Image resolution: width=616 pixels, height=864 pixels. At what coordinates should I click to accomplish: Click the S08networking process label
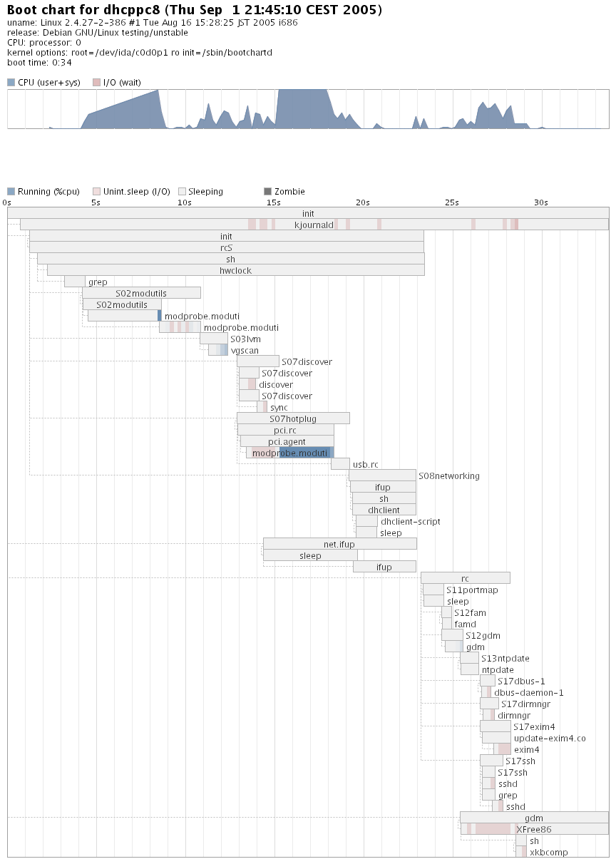pos(448,476)
